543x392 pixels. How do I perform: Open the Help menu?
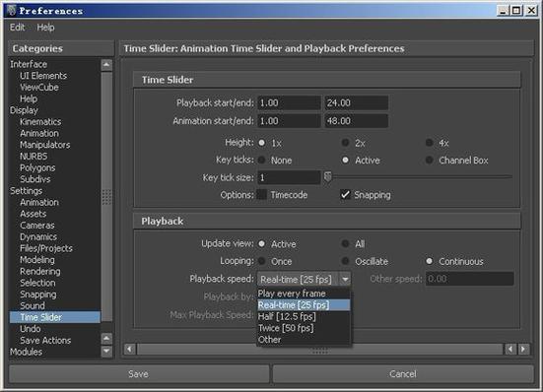45,28
